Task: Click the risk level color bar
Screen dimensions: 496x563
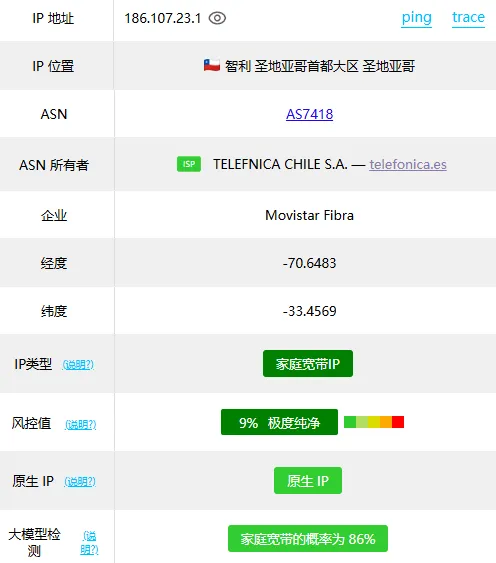Action: (374, 422)
